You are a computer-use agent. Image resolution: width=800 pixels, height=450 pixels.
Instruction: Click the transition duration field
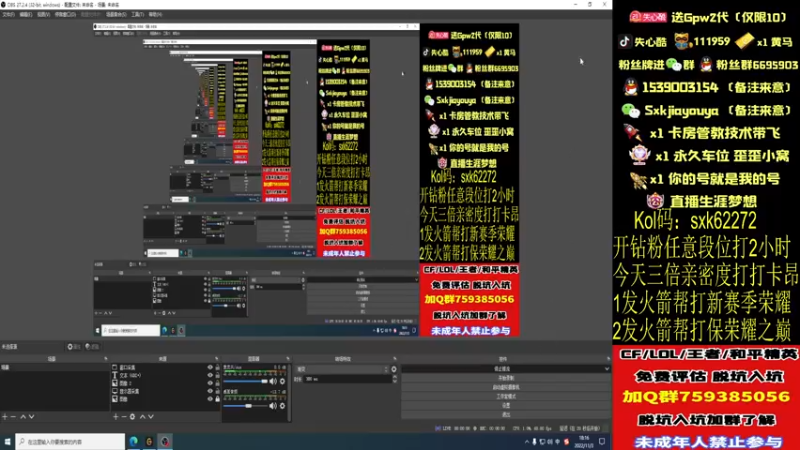tap(348, 380)
